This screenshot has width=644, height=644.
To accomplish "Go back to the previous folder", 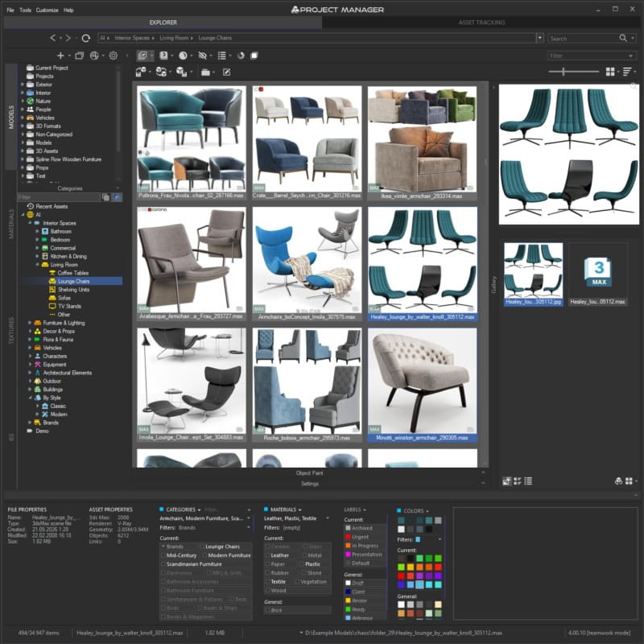I will coord(52,38).
